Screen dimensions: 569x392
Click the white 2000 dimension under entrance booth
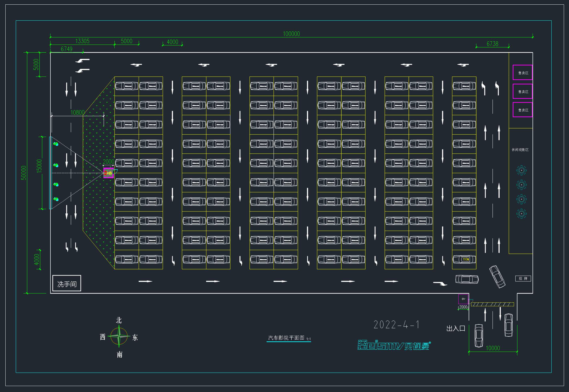463,307
